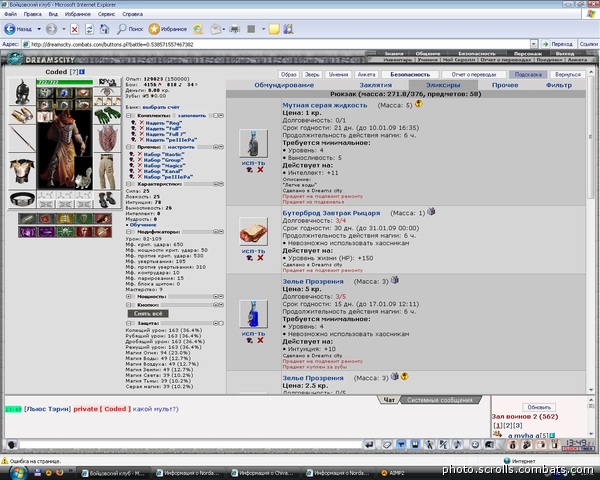600x480 pixels.
Task: Refresh the page in the browser toolbar
Action: pos(90,29)
